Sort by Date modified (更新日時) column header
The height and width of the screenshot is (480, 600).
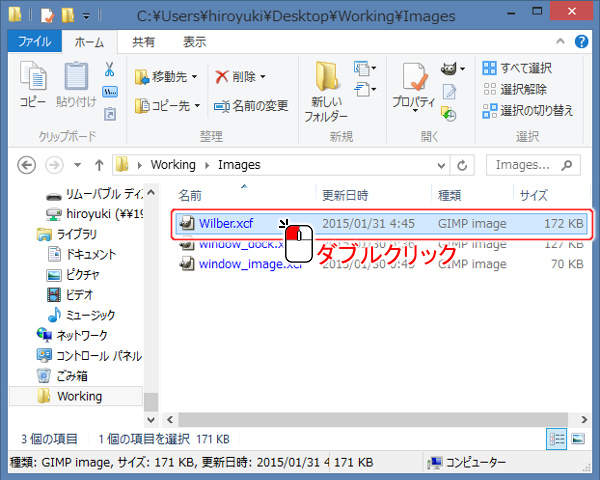[x=345, y=196]
